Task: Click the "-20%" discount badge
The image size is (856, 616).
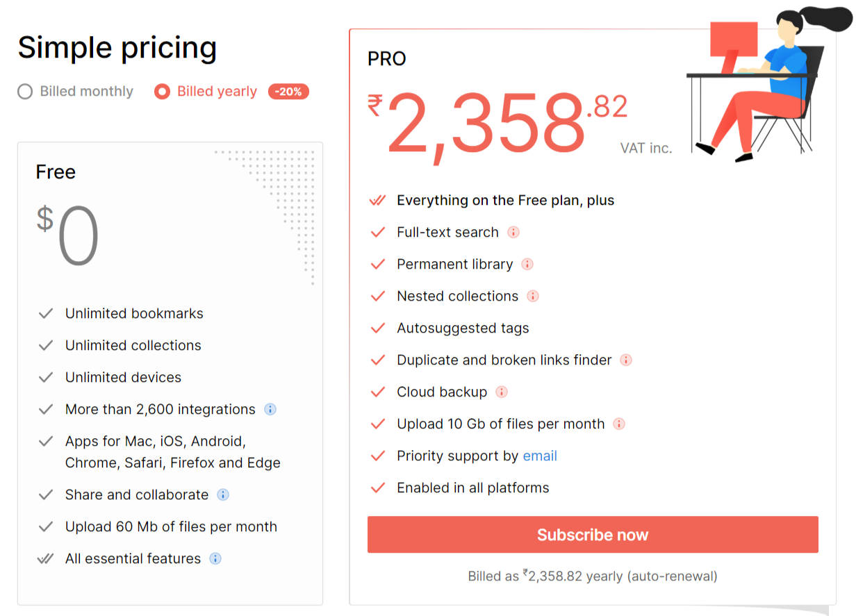Action: pos(288,91)
